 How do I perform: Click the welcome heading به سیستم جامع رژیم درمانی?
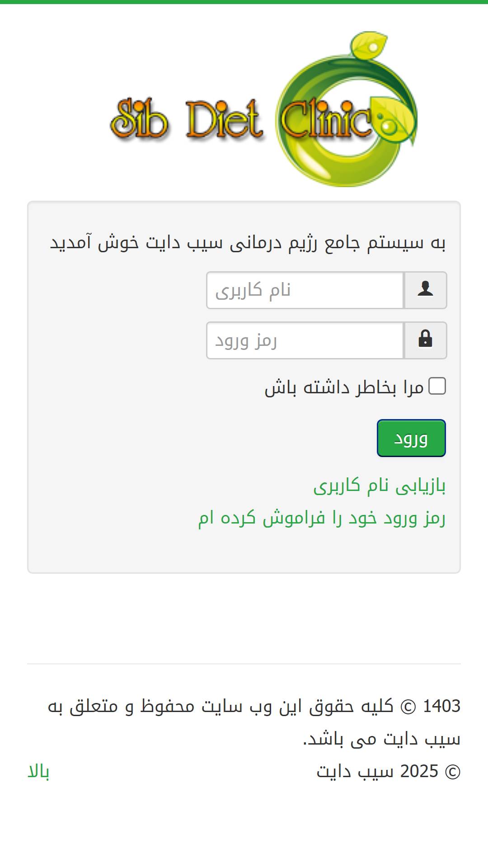click(248, 242)
